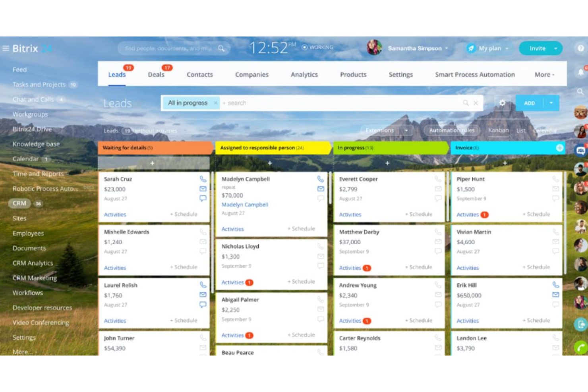This screenshot has height=392, width=588.
Task: Click the phone icon on Sarah Cruz card
Action: (203, 179)
